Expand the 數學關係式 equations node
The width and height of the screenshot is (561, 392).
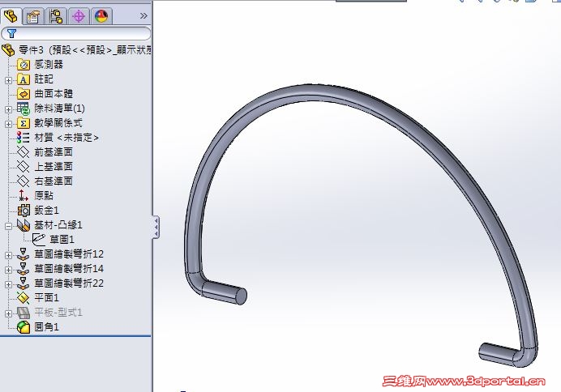pos(8,124)
